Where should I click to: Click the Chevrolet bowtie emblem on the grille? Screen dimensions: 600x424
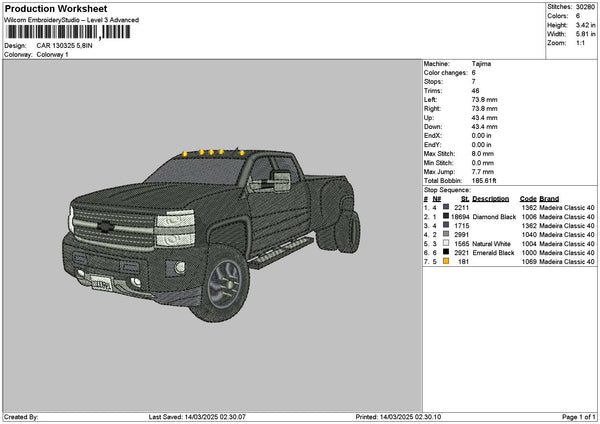105,226
